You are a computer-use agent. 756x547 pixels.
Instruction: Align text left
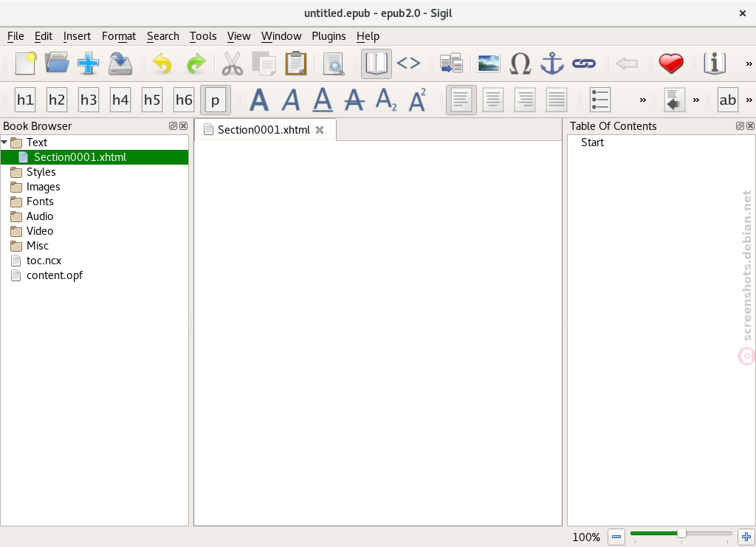click(x=461, y=100)
